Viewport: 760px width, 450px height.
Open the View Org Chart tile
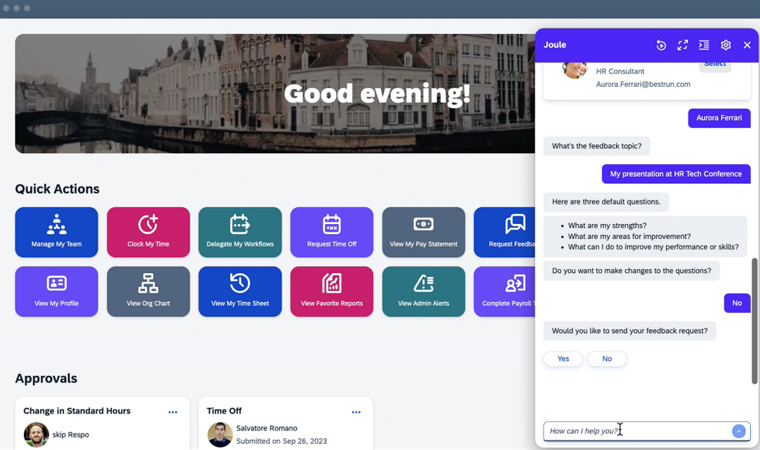(x=148, y=291)
